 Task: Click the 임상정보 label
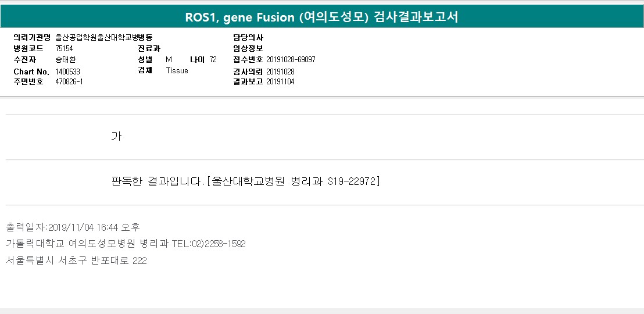click(x=248, y=48)
